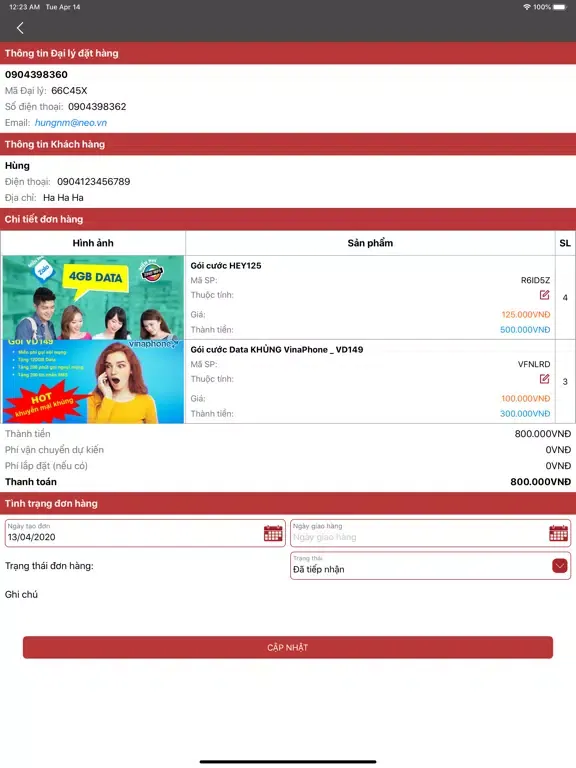Image resolution: width=576 pixels, height=768 pixels.
Task: Edit attributes icon for Gói cước HEY125
Action: (544, 295)
